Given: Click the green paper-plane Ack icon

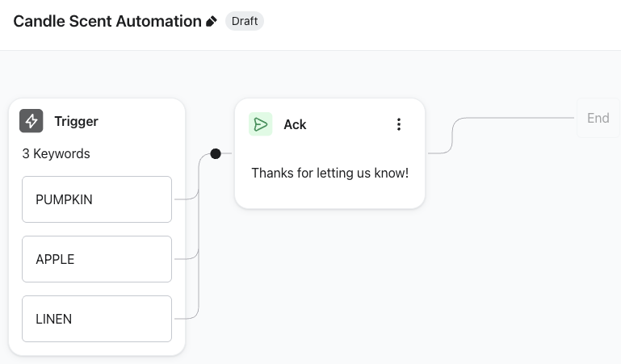Looking at the screenshot, I should [260, 124].
